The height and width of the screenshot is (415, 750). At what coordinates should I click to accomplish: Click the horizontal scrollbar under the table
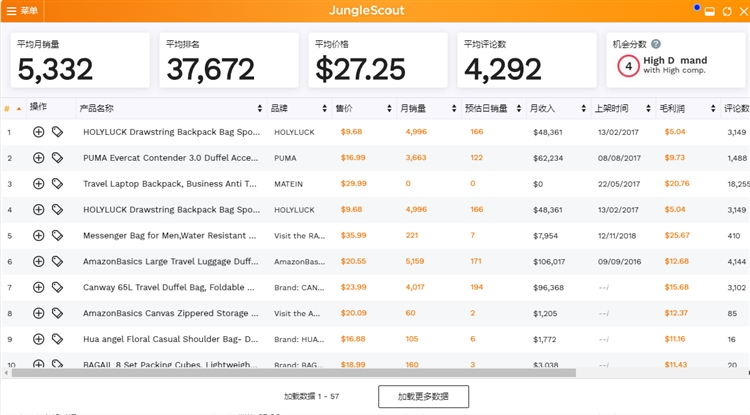tap(294, 372)
